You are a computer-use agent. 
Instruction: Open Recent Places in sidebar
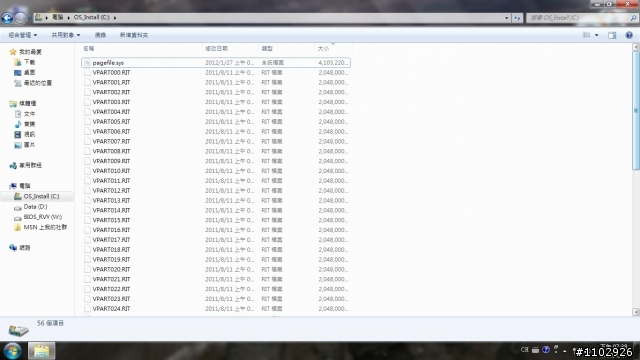coord(33,83)
